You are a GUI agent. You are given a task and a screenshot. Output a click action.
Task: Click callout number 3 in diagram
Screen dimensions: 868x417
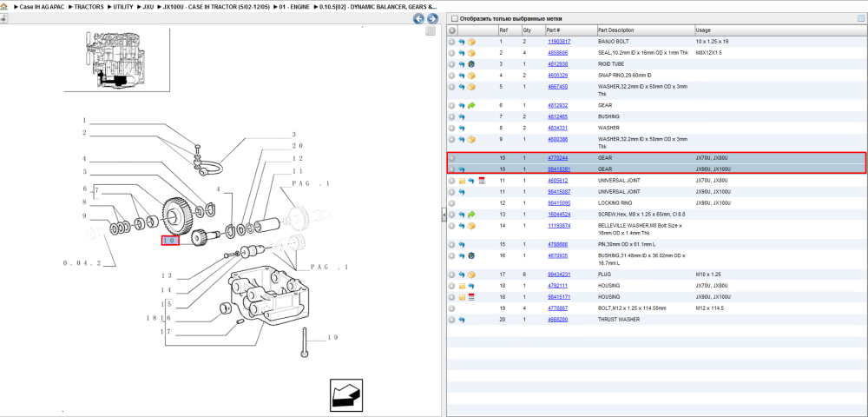click(x=294, y=135)
